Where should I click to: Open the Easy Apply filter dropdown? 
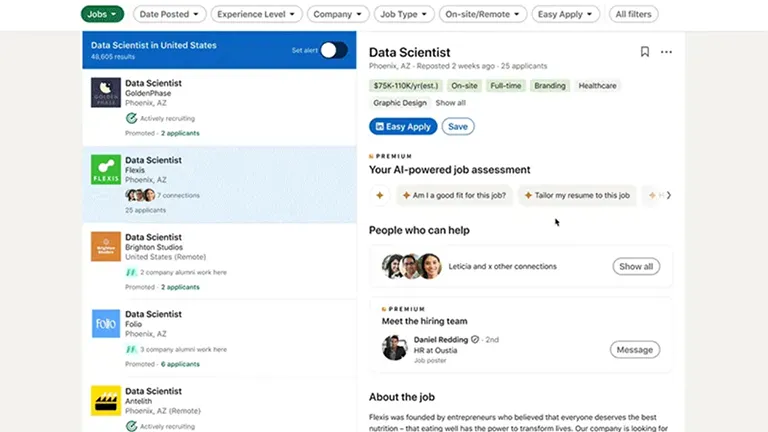pyautogui.click(x=565, y=14)
